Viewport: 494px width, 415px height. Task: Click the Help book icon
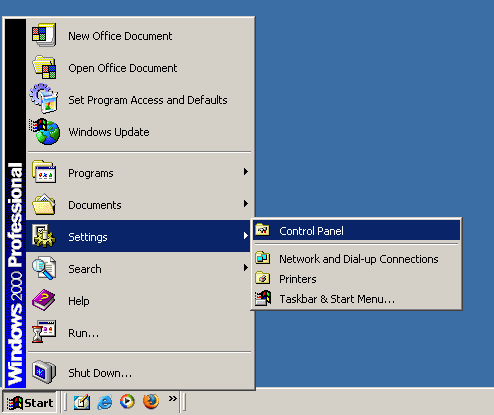pyautogui.click(x=44, y=300)
